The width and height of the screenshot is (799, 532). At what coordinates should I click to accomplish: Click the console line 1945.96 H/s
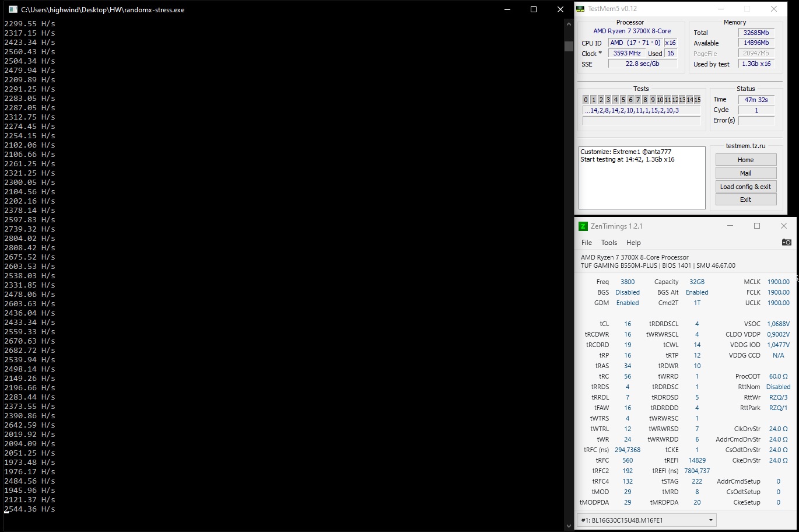(30, 490)
